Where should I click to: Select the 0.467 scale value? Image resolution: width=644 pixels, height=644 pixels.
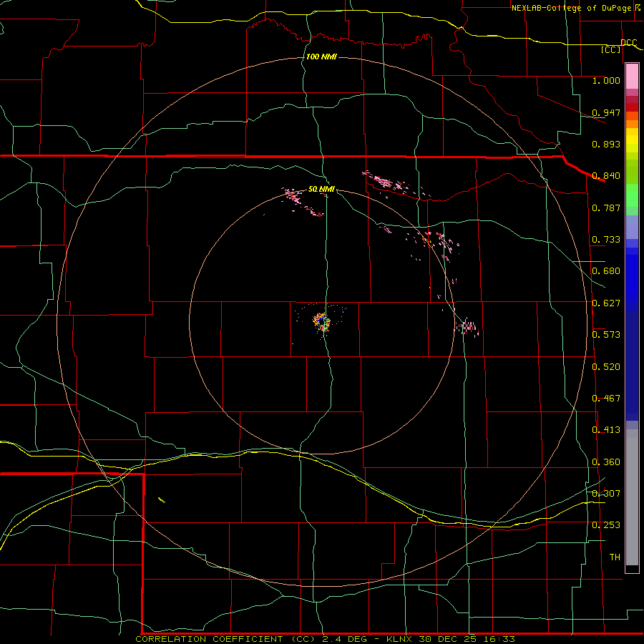coord(606,399)
